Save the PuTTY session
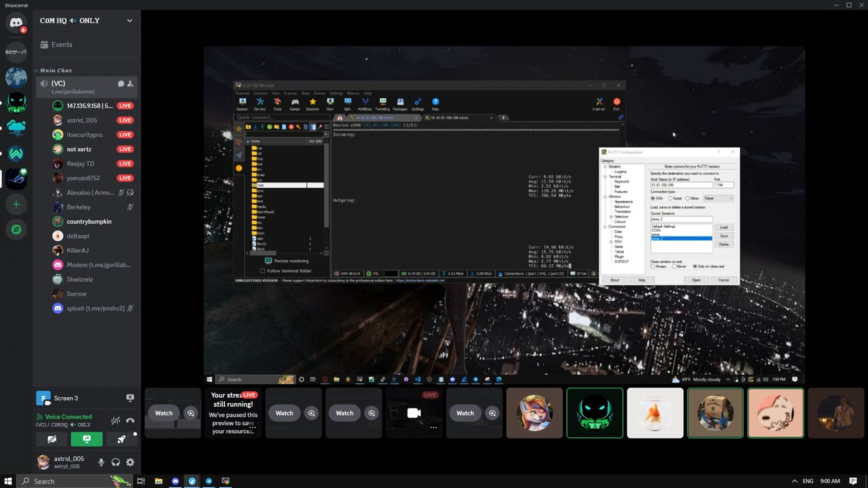868x488 pixels. click(x=724, y=236)
